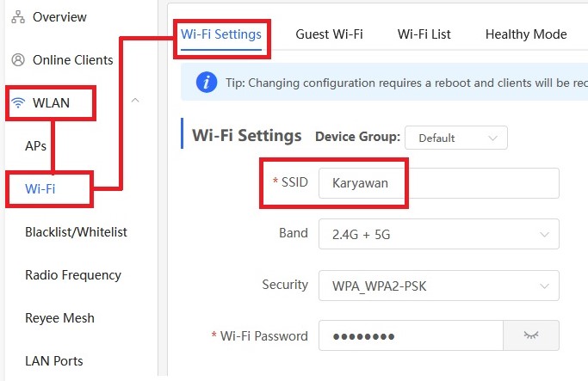Open the APs submenu item
Image resolution: width=588 pixels, height=381 pixels.
[35, 145]
